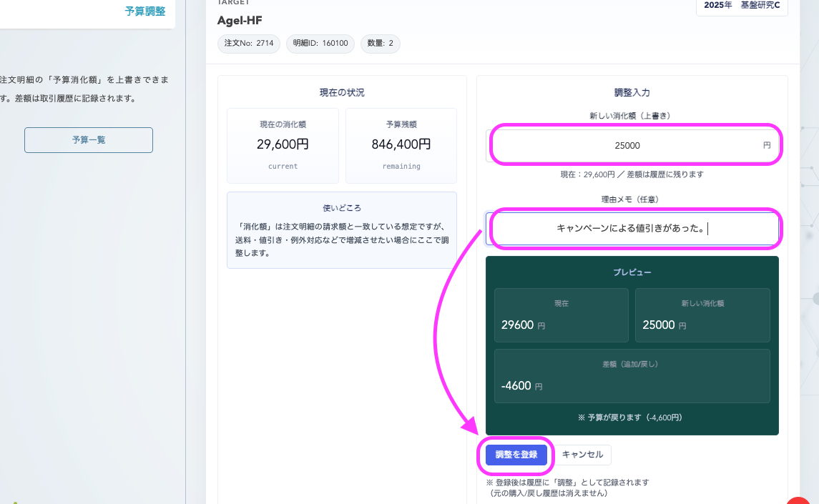The width and height of the screenshot is (819, 504).
Task: Click the 注文No: 2714 badge
Action: tap(249, 44)
